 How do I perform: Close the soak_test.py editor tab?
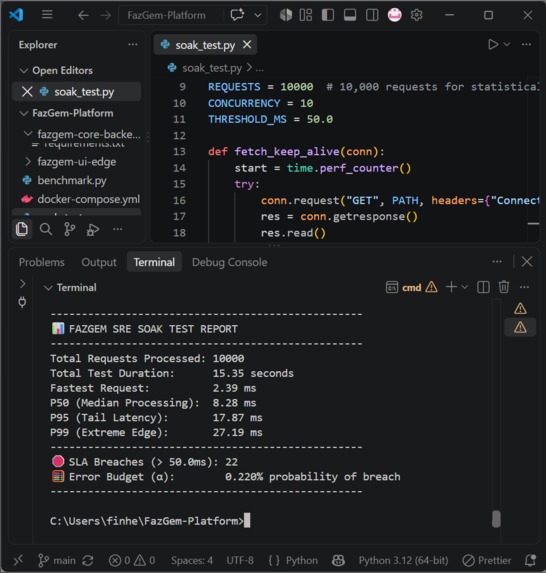point(247,45)
